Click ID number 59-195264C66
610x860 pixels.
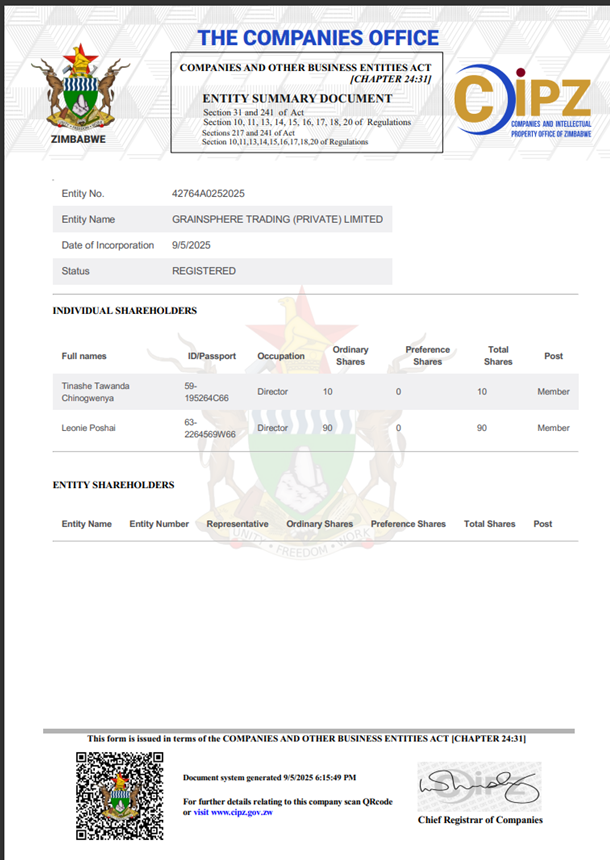[x=206, y=392]
